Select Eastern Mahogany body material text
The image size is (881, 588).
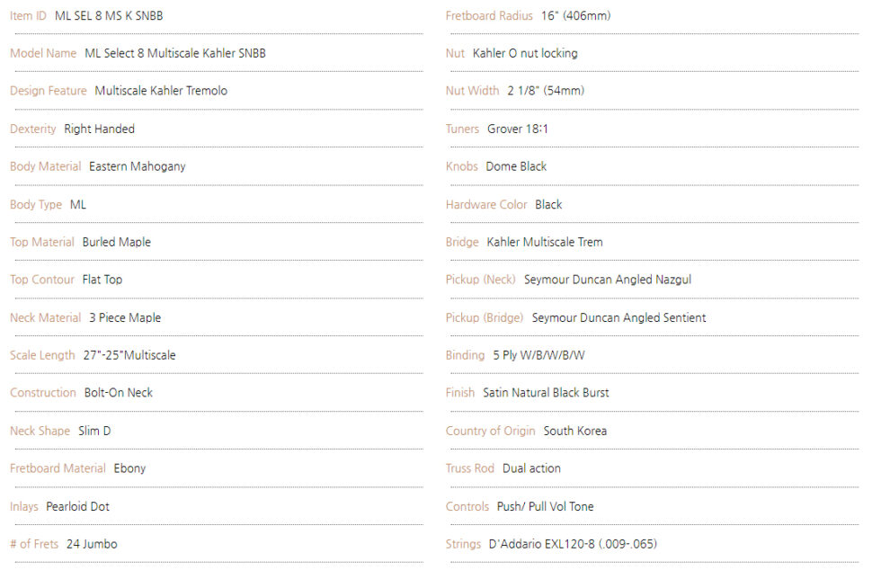point(138,166)
